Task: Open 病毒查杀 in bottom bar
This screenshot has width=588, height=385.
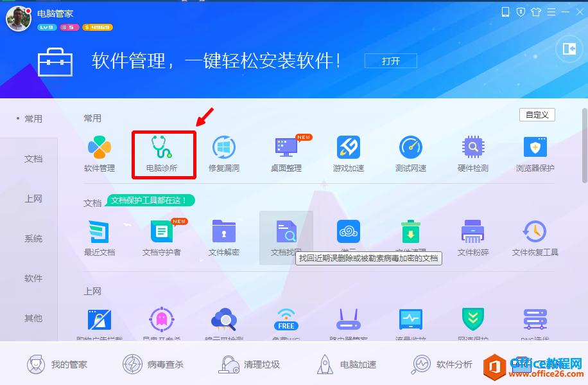Action: [153, 364]
